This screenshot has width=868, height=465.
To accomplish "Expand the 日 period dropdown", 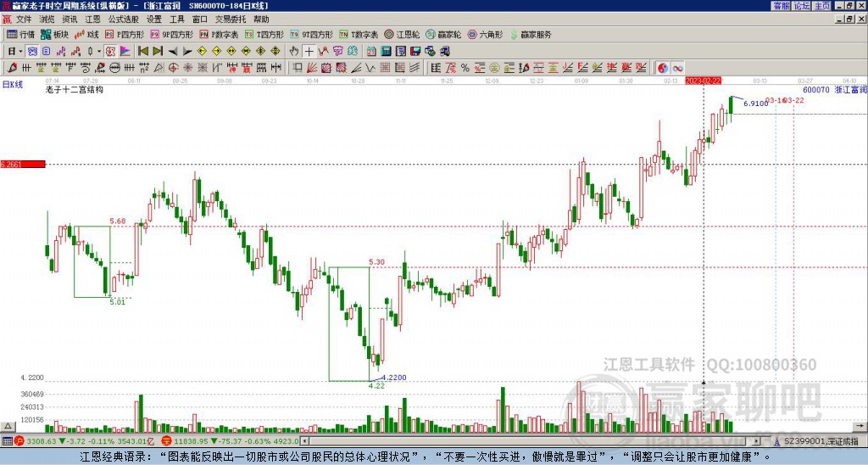I will click(20, 51).
